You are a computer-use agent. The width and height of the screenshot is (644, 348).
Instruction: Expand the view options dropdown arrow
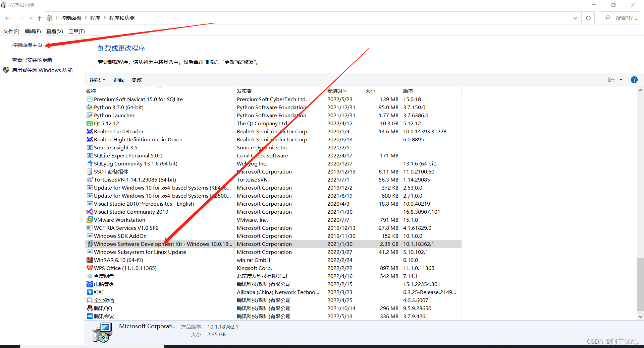(x=621, y=80)
